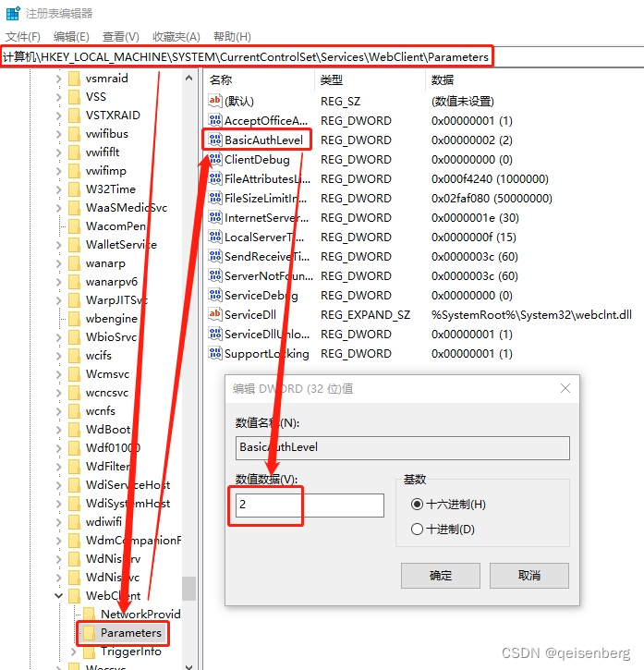Select the WalletService tree item

coord(121,244)
